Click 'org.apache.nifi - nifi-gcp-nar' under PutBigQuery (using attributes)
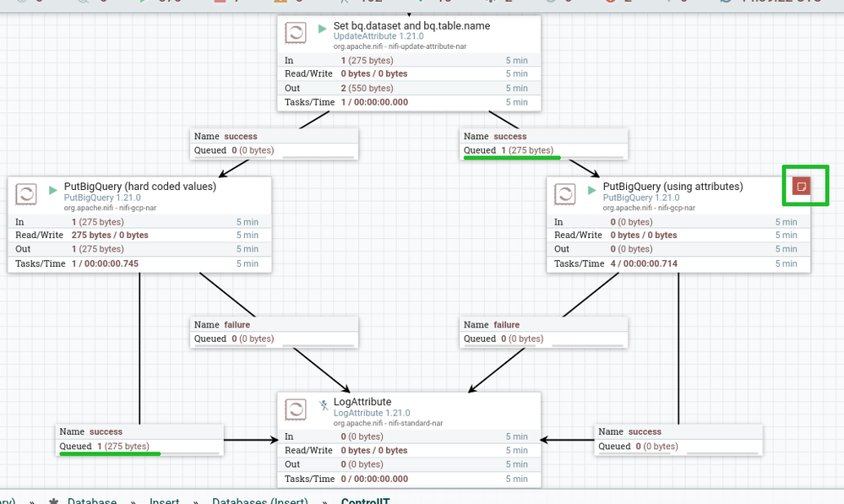Viewport: 844px width, 504px height. tap(649, 208)
